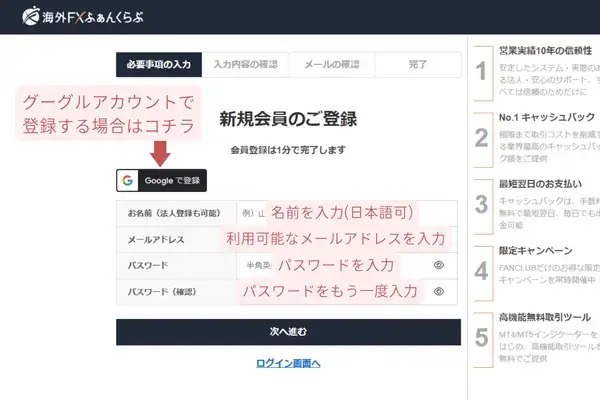Click the 会員登録は1分で完了します text

tap(288, 150)
